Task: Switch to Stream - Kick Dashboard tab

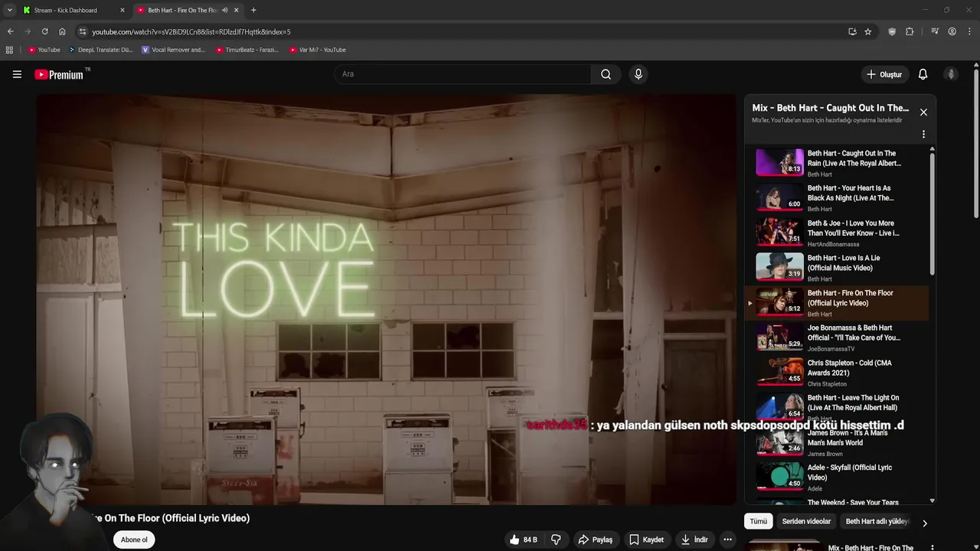Action: tap(73, 10)
